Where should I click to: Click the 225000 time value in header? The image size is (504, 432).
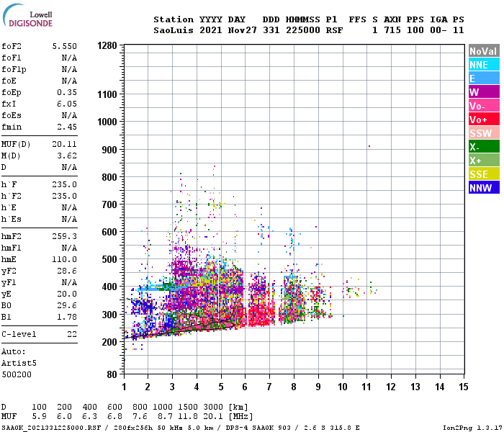303,30
